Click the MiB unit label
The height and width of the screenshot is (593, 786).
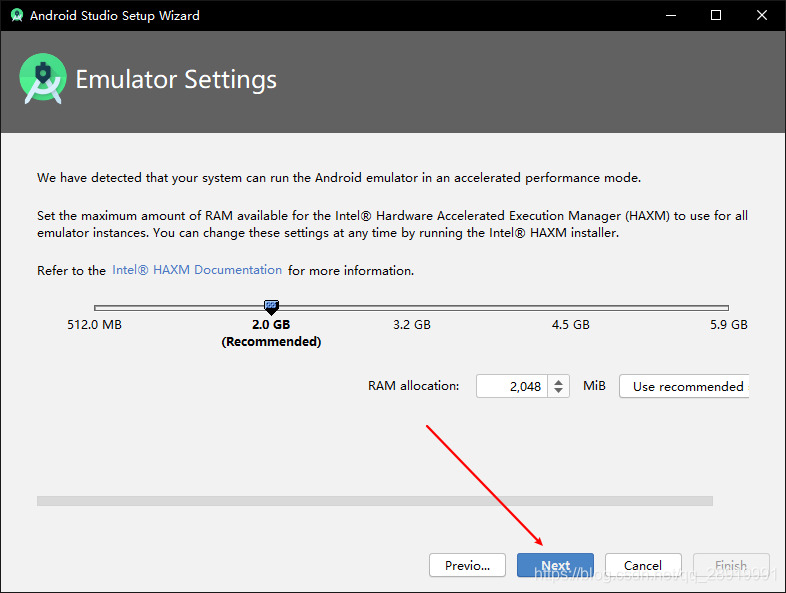(595, 386)
